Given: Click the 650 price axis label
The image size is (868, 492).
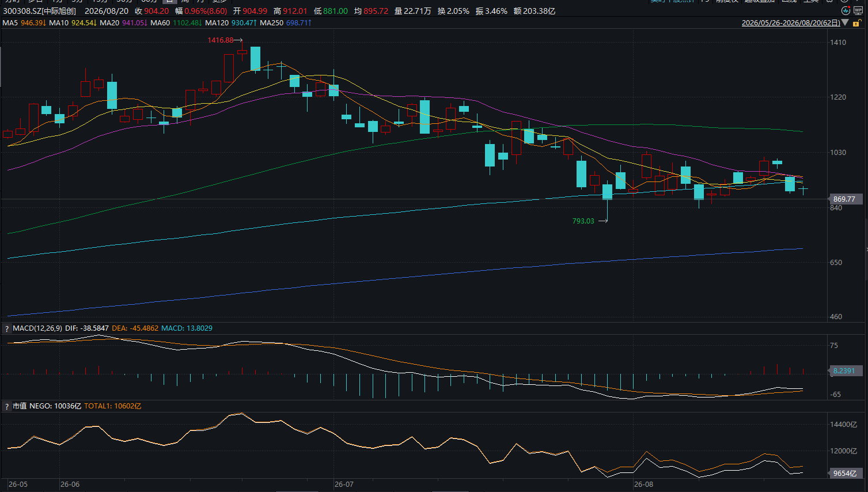Looking at the screenshot, I should point(836,263).
